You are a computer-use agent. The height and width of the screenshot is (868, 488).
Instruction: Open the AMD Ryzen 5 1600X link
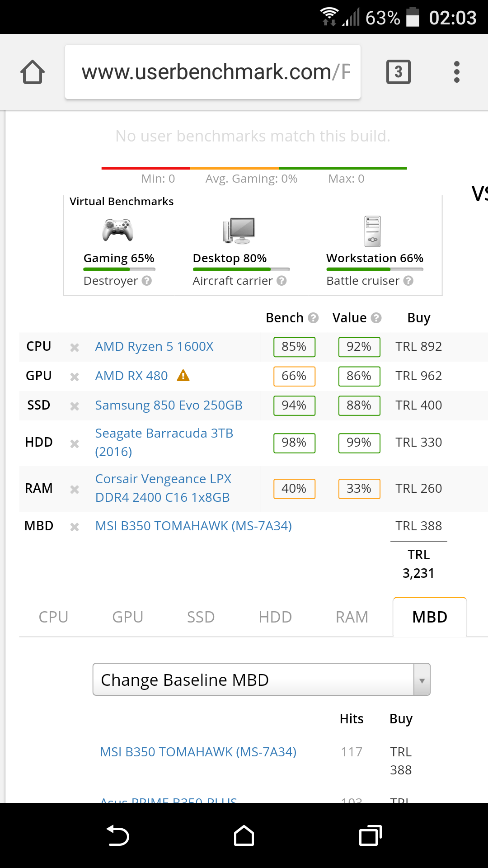[154, 347]
